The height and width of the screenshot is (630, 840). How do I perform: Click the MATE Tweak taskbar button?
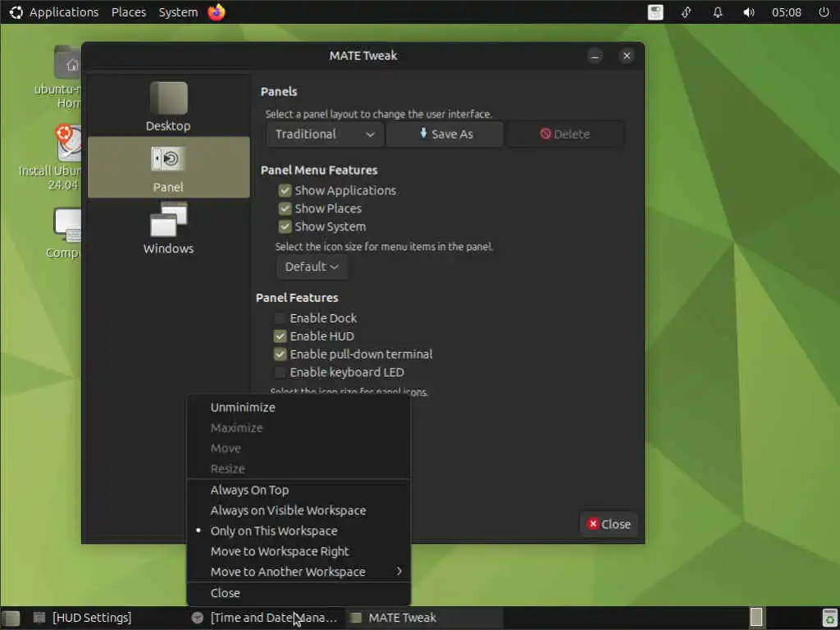(x=423, y=618)
